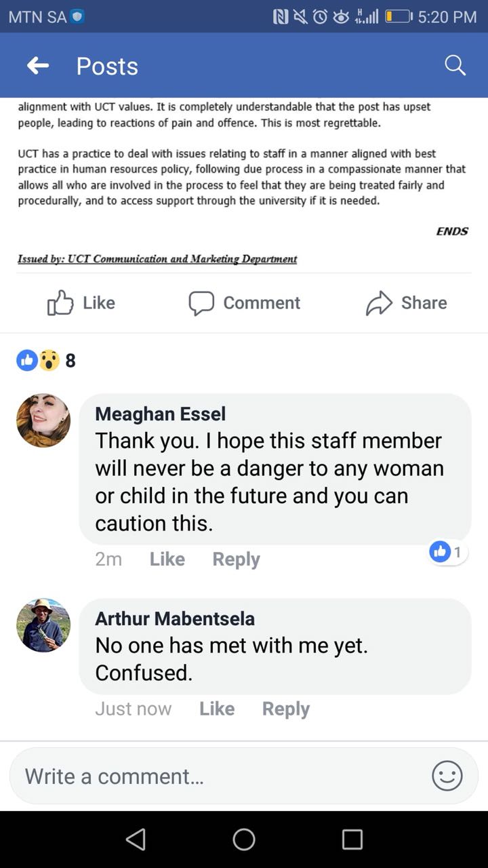Open Arthur Mabentsela's profile name link

click(175, 618)
